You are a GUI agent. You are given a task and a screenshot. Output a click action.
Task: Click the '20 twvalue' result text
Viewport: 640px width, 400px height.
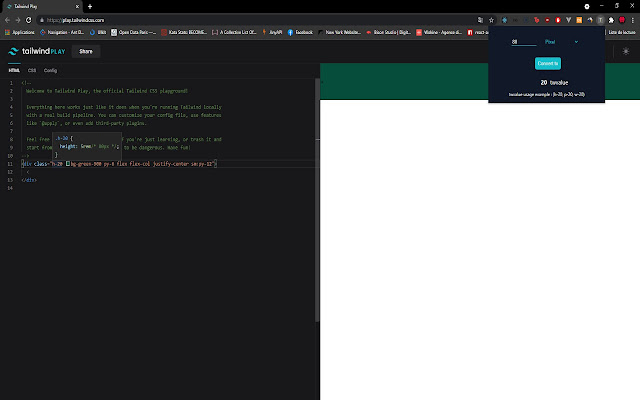(x=554, y=82)
